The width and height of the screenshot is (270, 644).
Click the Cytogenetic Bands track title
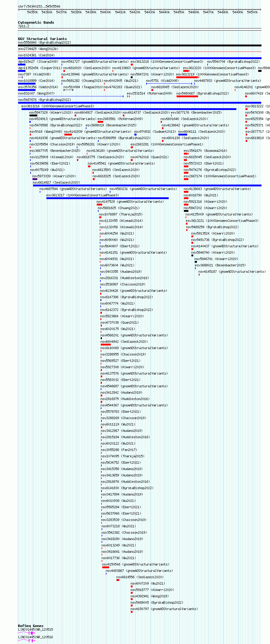coord(36,22)
